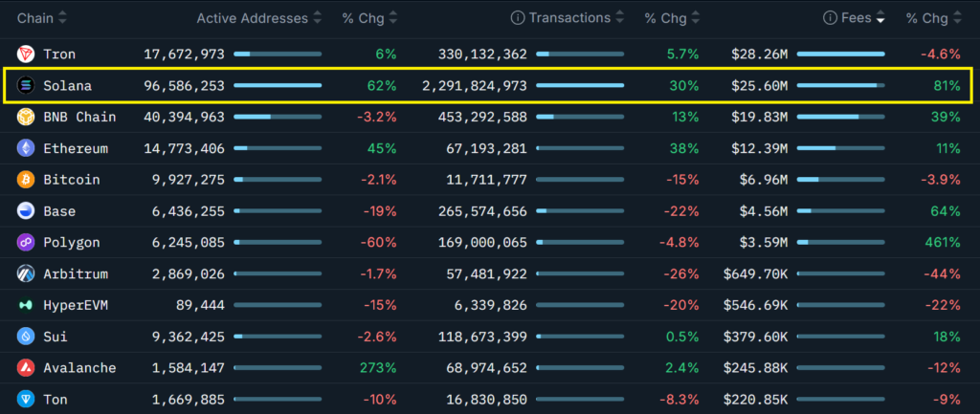Click the Bitcoin logo icon
The width and height of the screenshot is (980, 414).
click(26, 180)
